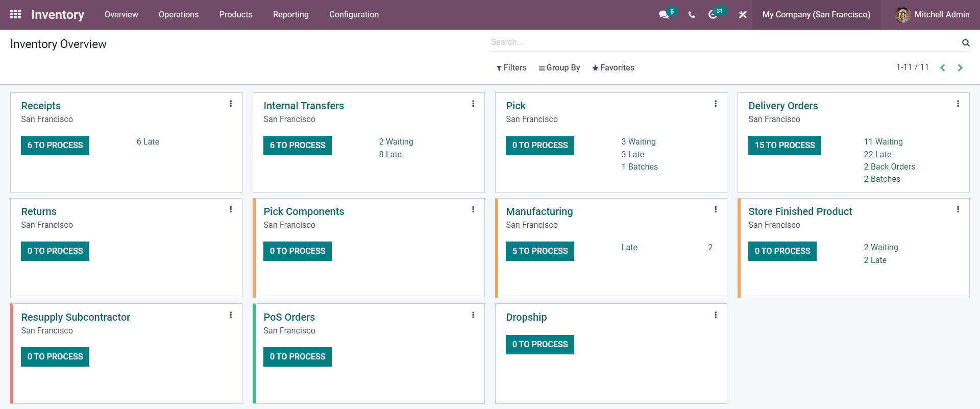Open the Products menu
This screenshot has height=409, width=980.
tap(236, 15)
